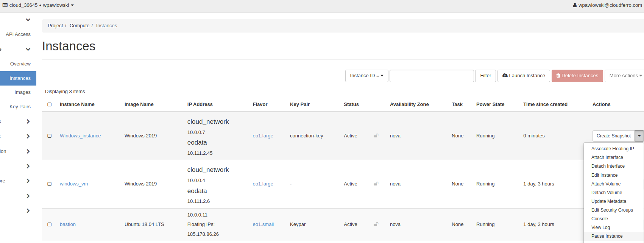The height and width of the screenshot is (243, 644).
Task: Toggle the select-all instances header checkbox
Action: click(50, 104)
